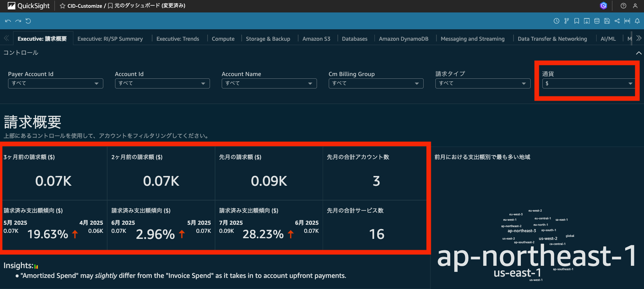Screen dimensions: 644x289
Task: Switch to the AI/ML tab
Action: click(608, 39)
